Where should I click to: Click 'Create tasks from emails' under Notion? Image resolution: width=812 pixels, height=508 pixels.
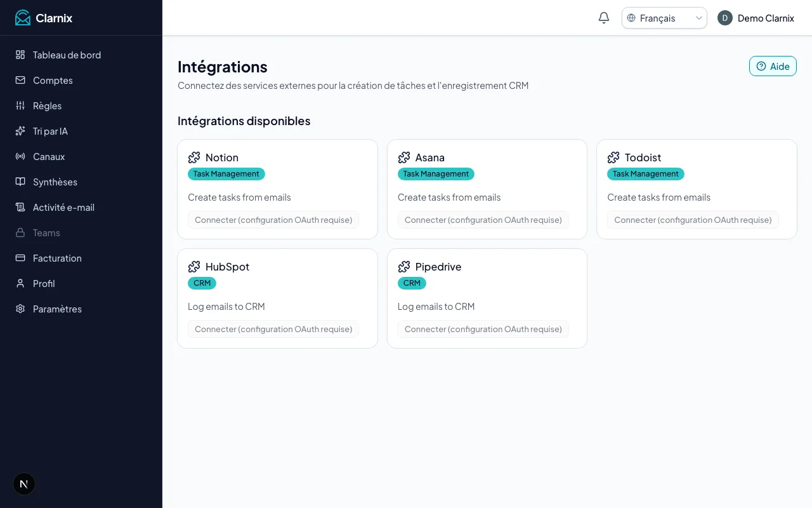pos(239,197)
